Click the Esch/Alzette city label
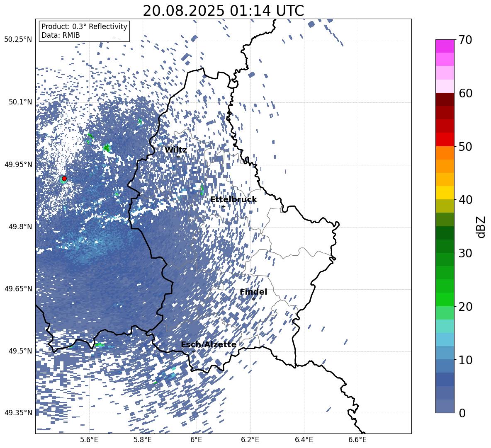Image resolution: width=491 pixels, height=448 pixels. click(x=209, y=344)
